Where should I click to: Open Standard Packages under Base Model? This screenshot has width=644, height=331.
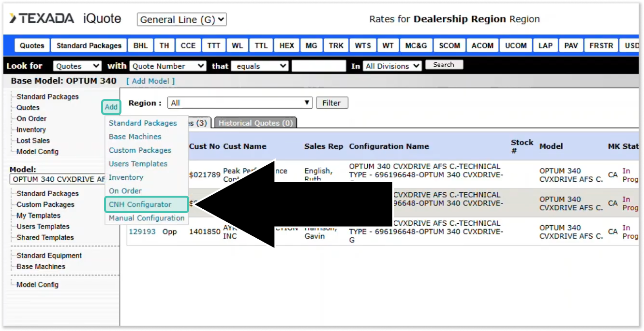pos(47,97)
